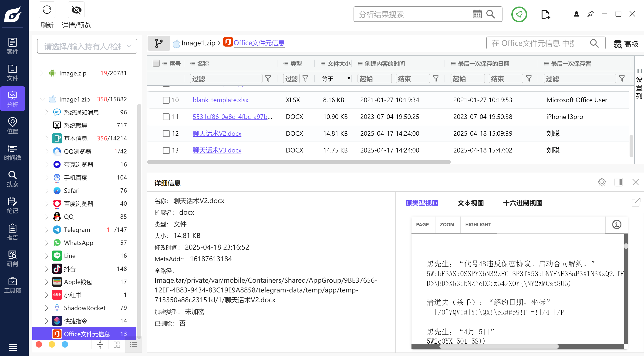Close the 详细信息 panel
Screen dimensions: 644x356
pyautogui.click(x=635, y=182)
